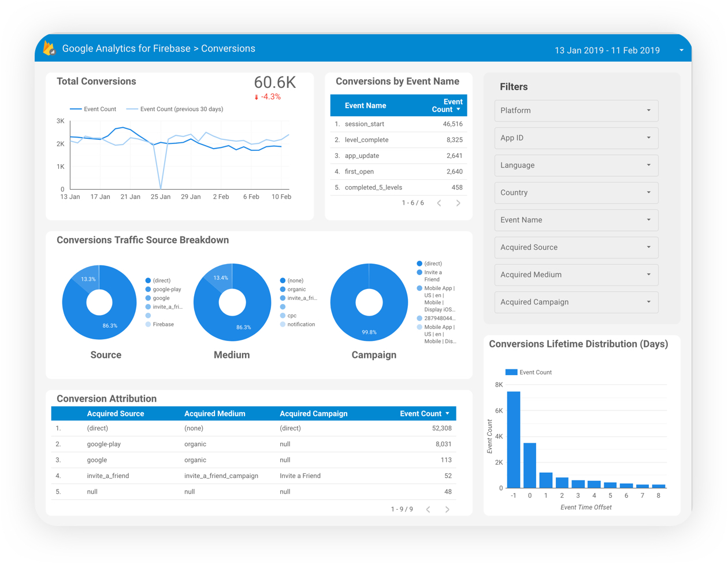Screen dimensions: 728x563
Task: Sort by Acquired Medium column header
Action: (214, 414)
